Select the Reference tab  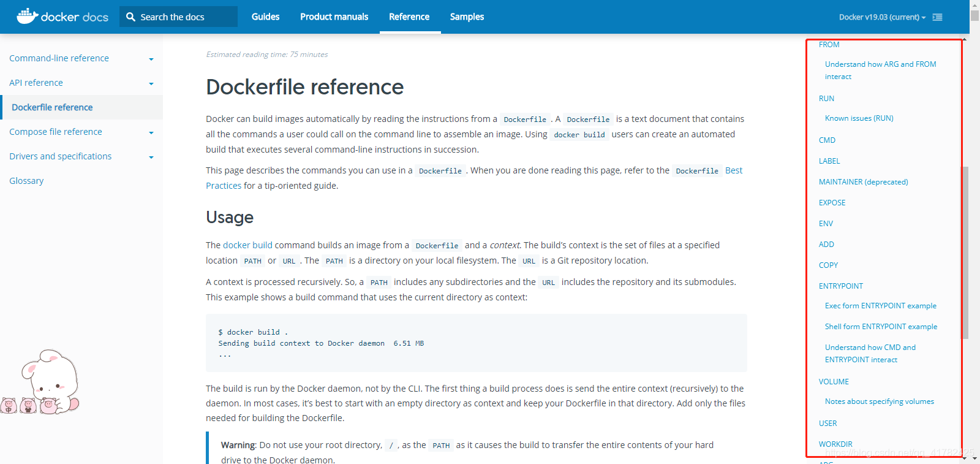[409, 17]
